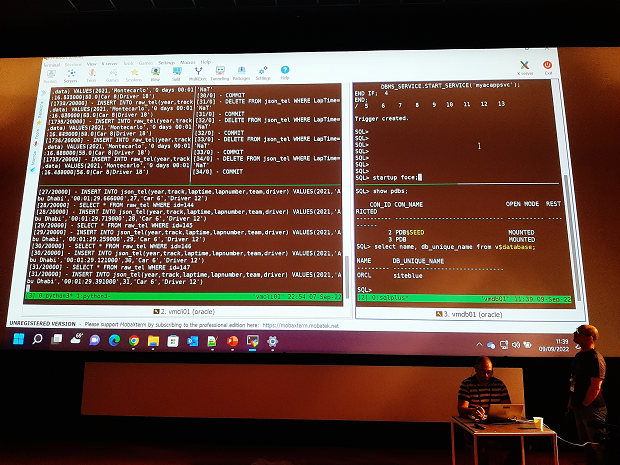Open the Packages toolbar icon
The height and width of the screenshot is (465, 620).
241,73
